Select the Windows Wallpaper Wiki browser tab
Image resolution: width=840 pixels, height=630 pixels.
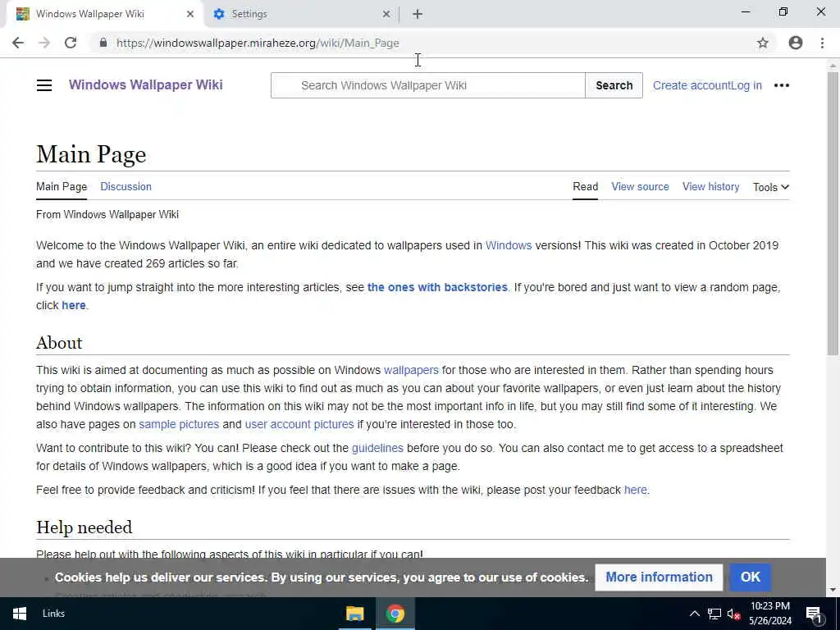click(104, 14)
